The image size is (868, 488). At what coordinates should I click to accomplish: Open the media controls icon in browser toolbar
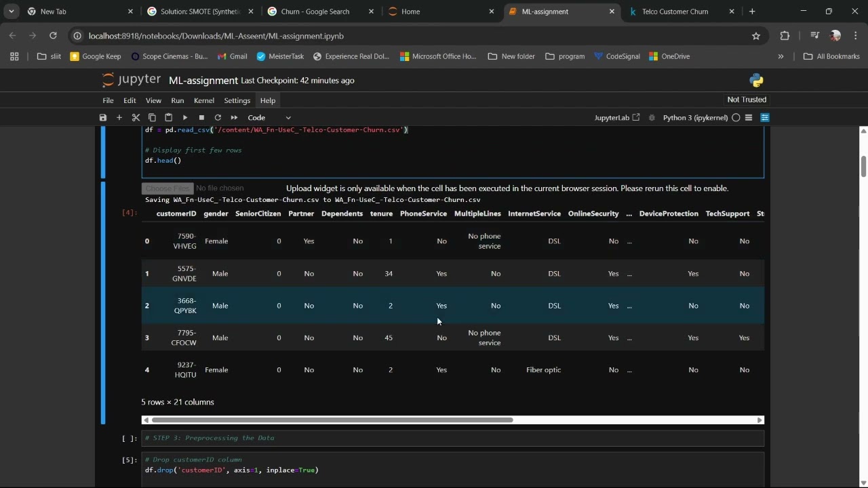click(x=815, y=36)
